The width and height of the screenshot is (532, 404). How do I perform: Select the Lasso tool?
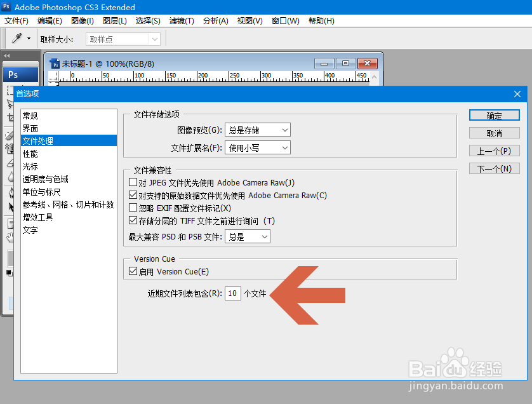[x=8, y=104]
